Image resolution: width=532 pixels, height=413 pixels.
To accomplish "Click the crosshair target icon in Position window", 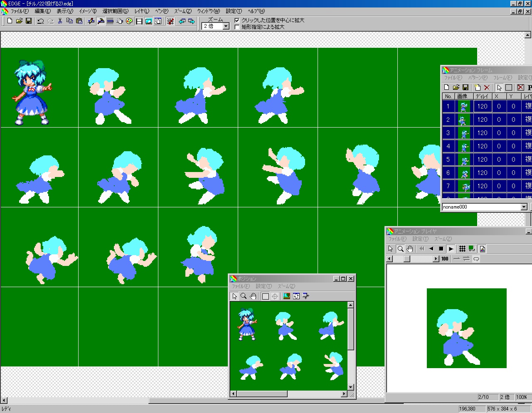I will coord(275,296).
